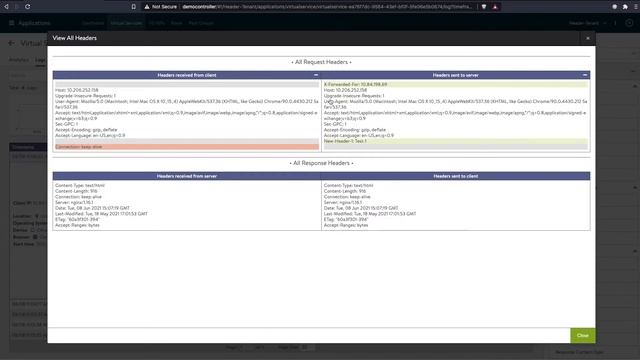This screenshot has height=360, width=640.
Task: Click ETag value in sent to client column
Action: (346, 220)
